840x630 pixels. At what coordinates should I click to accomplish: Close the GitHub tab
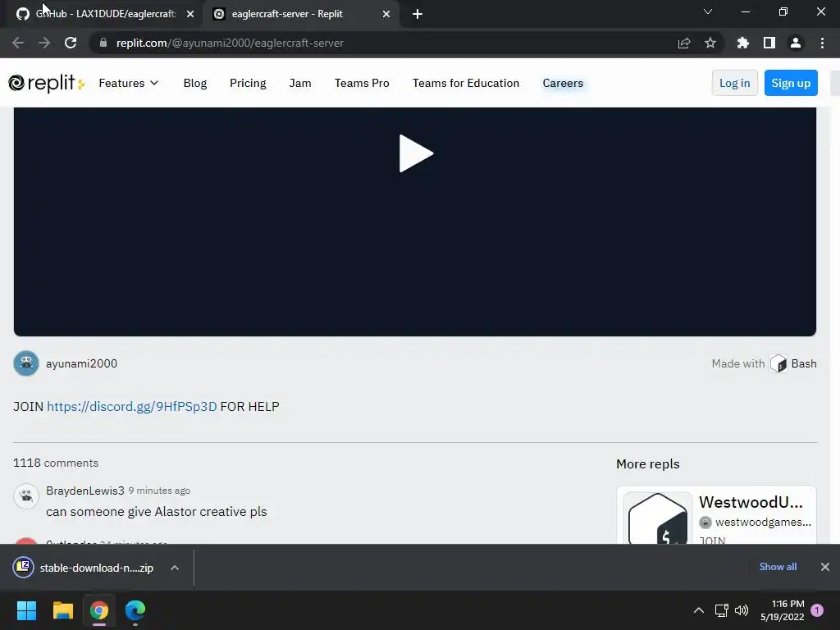pos(190,14)
